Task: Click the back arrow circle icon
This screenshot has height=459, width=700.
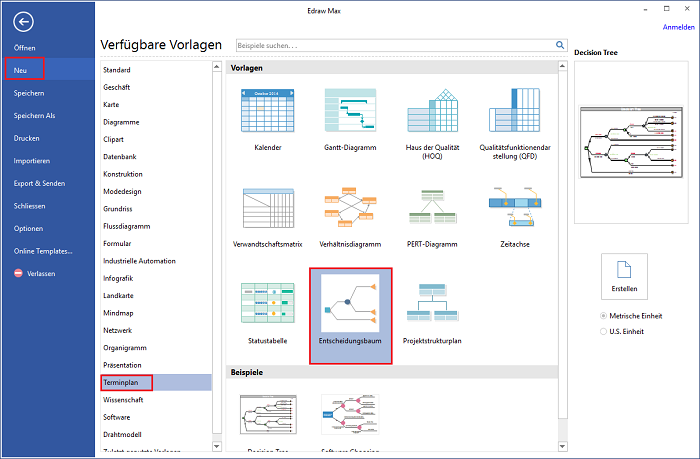Action: (x=23, y=21)
